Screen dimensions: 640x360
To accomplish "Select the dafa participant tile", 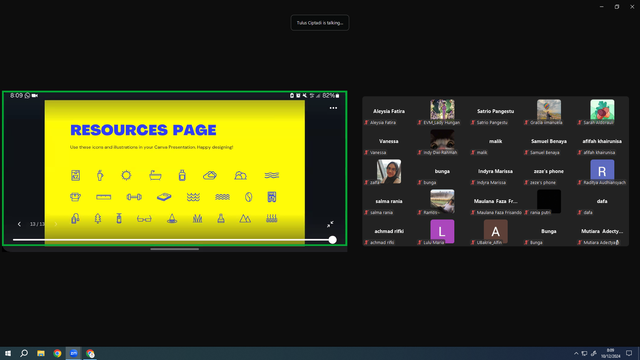I will tap(602, 202).
